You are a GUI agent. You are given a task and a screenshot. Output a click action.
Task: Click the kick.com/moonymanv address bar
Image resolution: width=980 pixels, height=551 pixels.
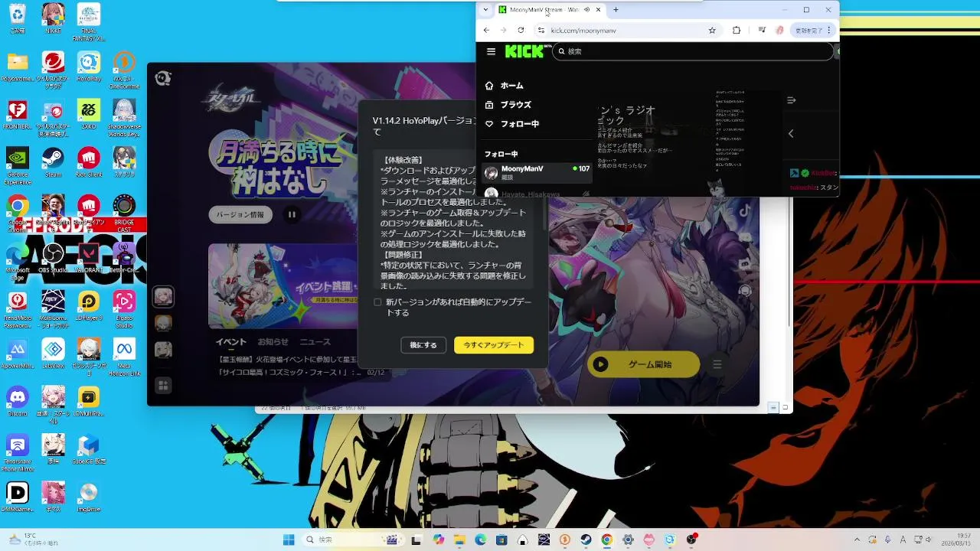[626, 31]
